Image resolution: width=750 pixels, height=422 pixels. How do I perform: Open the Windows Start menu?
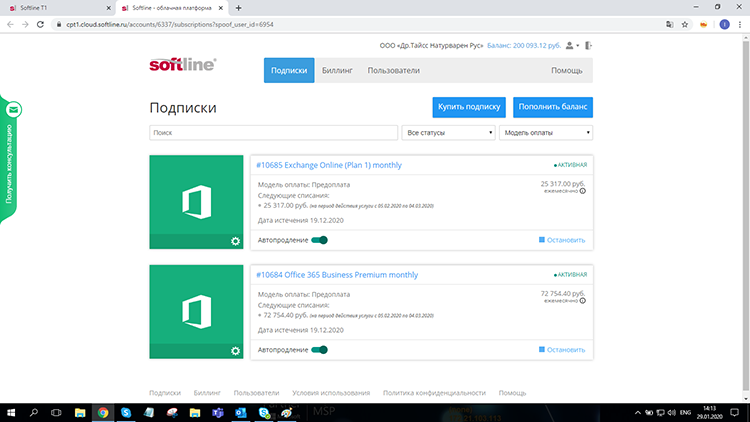(x=11, y=412)
